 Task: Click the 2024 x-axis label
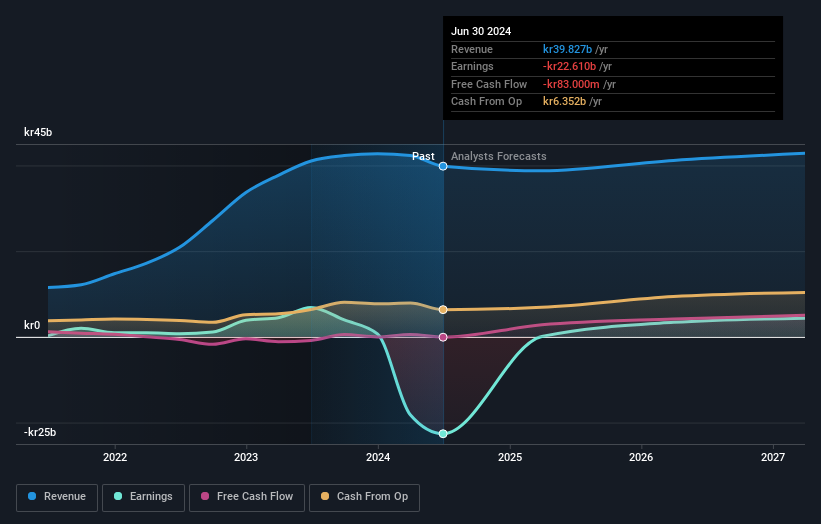click(x=378, y=457)
